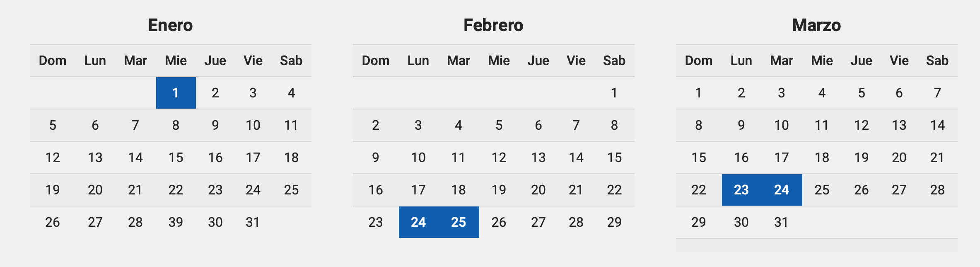Image resolution: width=980 pixels, height=267 pixels.
Task: Select highlighted January 1 date
Action: [x=176, y=93]
